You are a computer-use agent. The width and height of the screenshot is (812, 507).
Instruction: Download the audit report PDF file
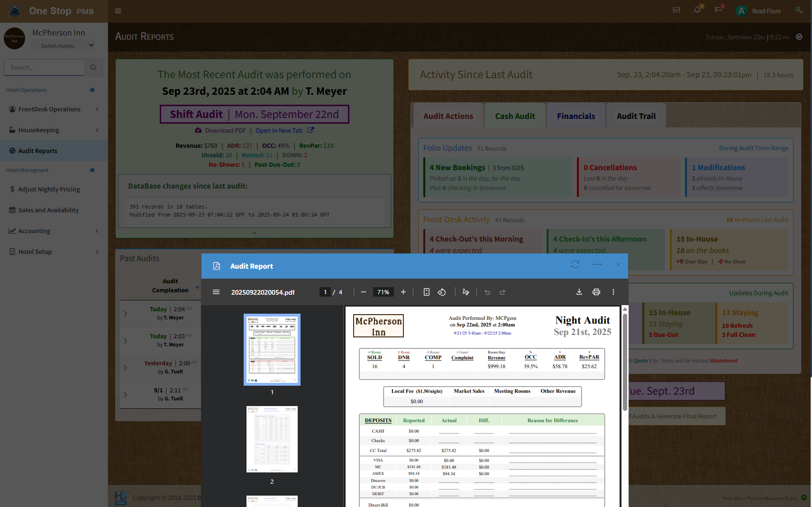(579, 292)
